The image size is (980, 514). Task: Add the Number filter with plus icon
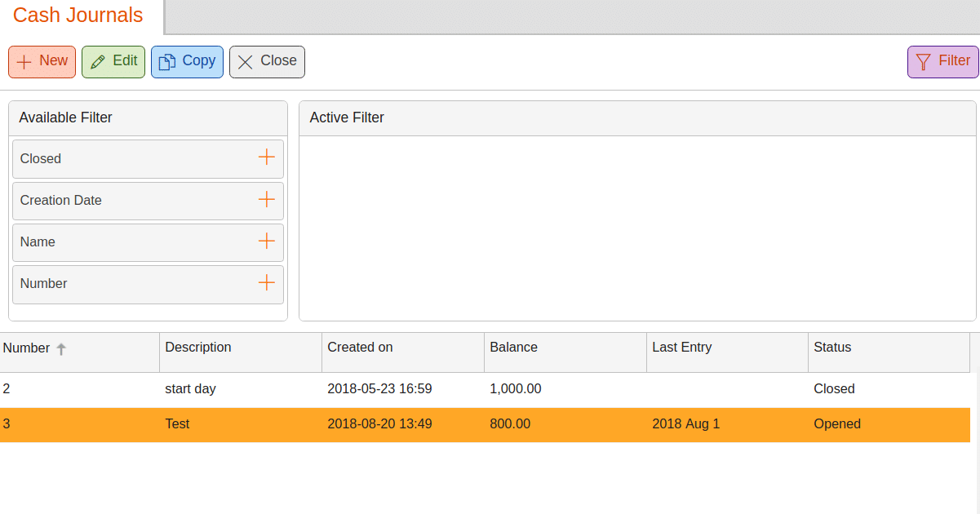[266, 282]
